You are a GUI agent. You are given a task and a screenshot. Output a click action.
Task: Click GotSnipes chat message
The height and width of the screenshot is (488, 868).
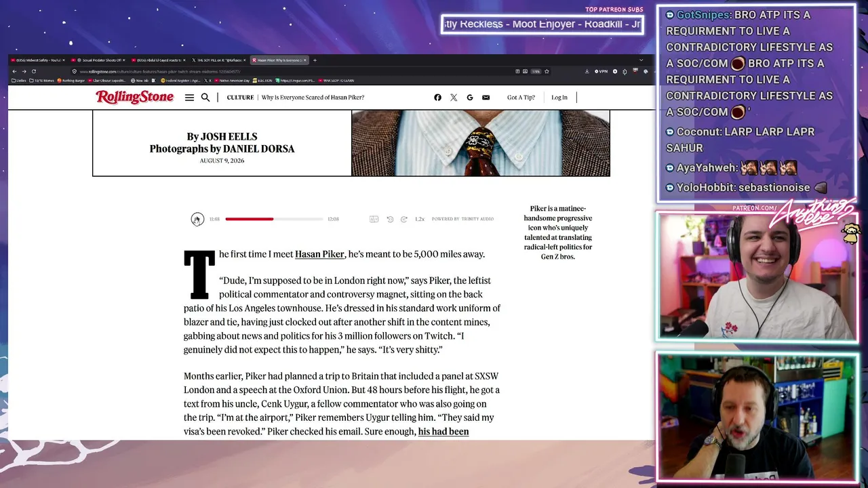[x=749, y=63]
